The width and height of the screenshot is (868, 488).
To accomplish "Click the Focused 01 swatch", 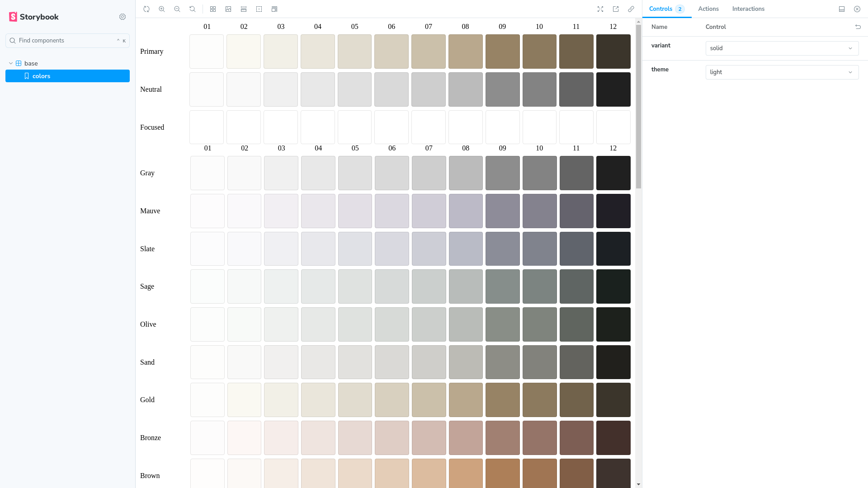I will 207,127.
